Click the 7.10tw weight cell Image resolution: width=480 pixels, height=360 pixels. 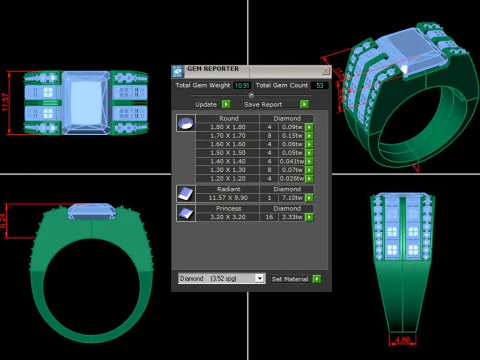click(292, 198)
